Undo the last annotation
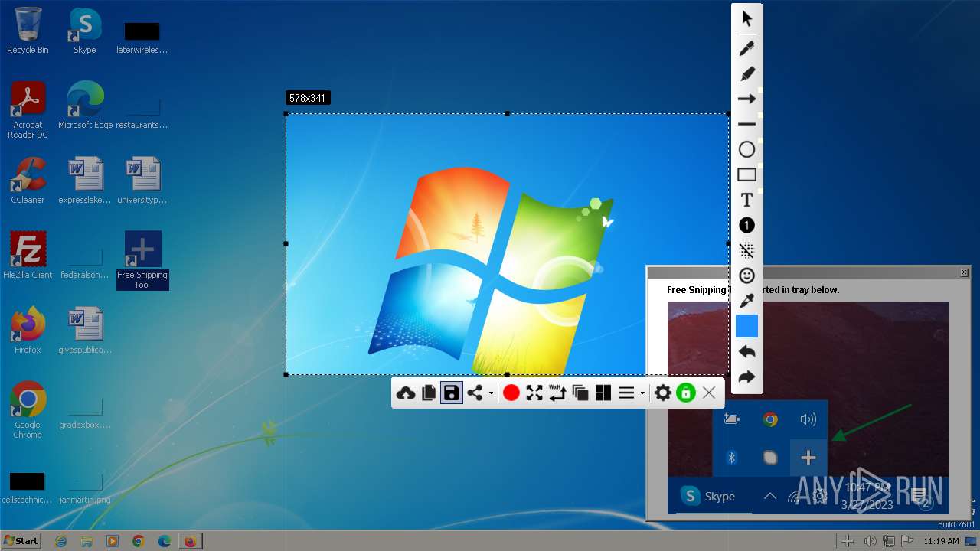The height and width of the screenshot is (551, 980). (x=746, y=351)
